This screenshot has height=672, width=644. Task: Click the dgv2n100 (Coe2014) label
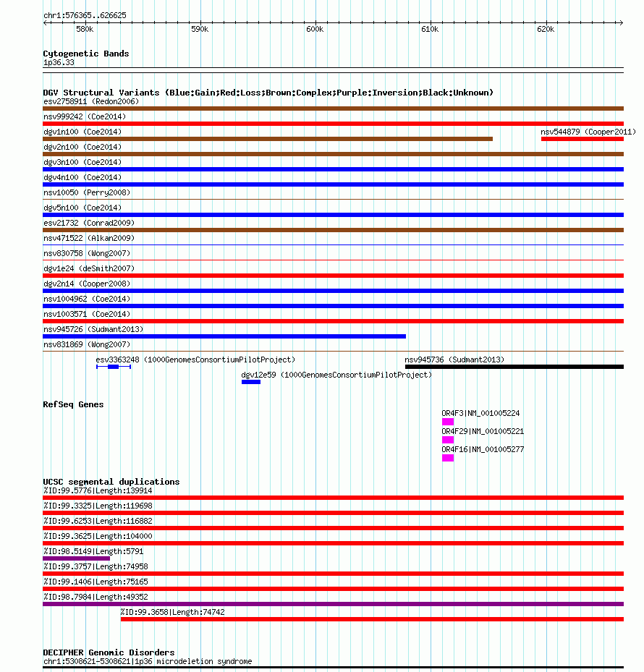pyautogui.click(x=82, y=147)
